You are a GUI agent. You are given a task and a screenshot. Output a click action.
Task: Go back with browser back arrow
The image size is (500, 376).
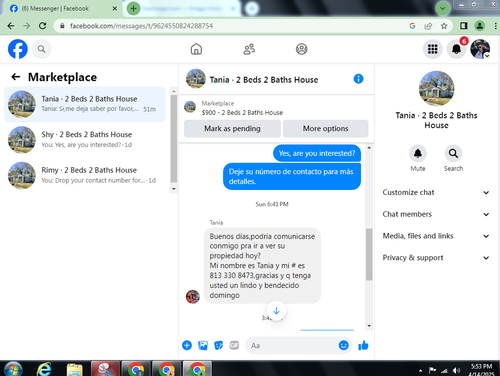tap(11, 26)
